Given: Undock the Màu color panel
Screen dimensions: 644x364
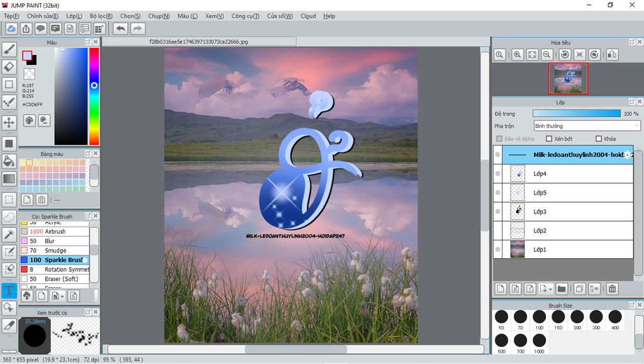Looking at the screenshot, I should pyautogui.click(x=88, y=42).
